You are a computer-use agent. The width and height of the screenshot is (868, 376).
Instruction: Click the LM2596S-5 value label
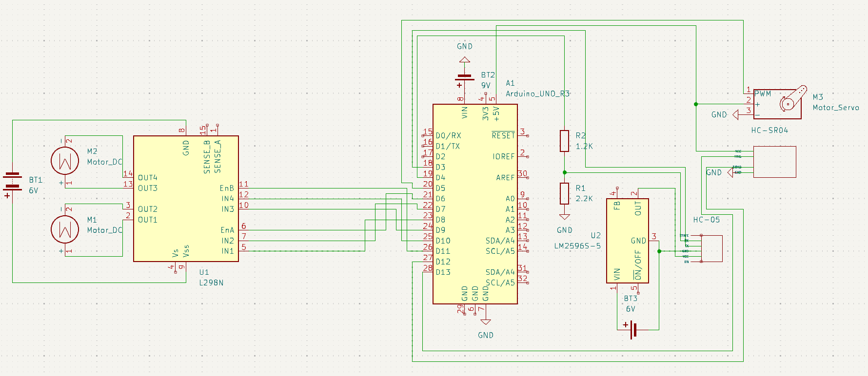click(577, 245)
